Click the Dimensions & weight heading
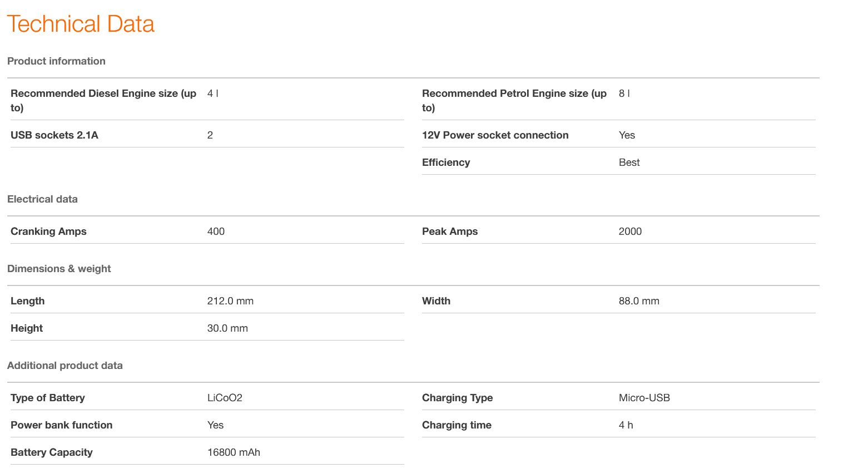 point(59,269)
